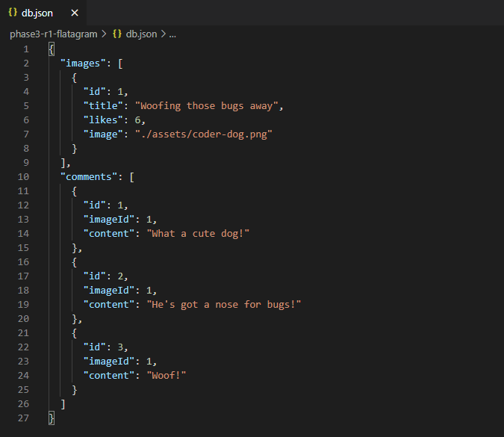Click the JSON braces icon in the tab
504x437 pixels.
tap(13, 13)
